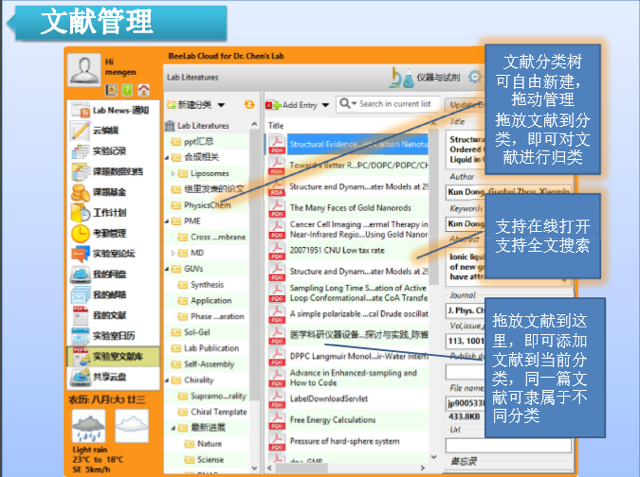Select the Lab Publication folder
The image size is (640, 477).
(x=211, y=348)
